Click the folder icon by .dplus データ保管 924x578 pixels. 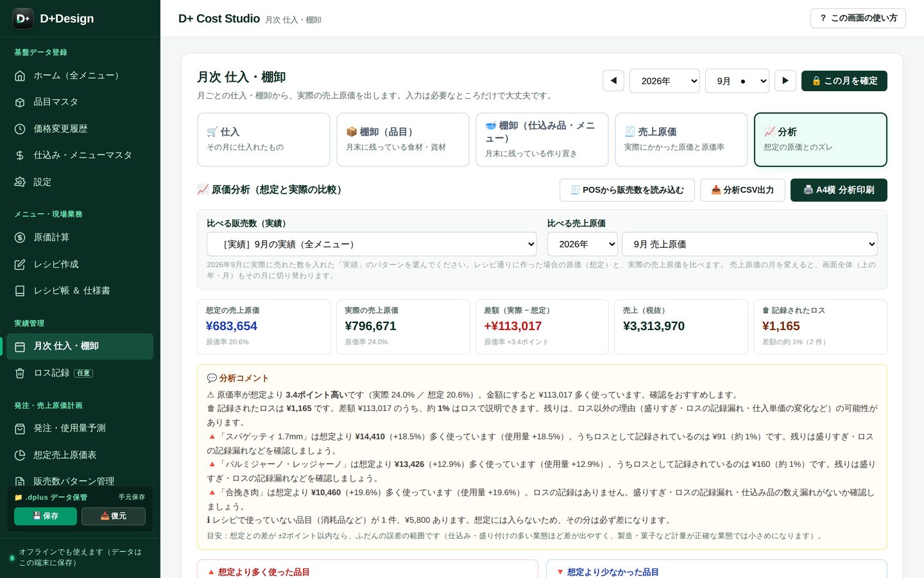pos(19,497)
